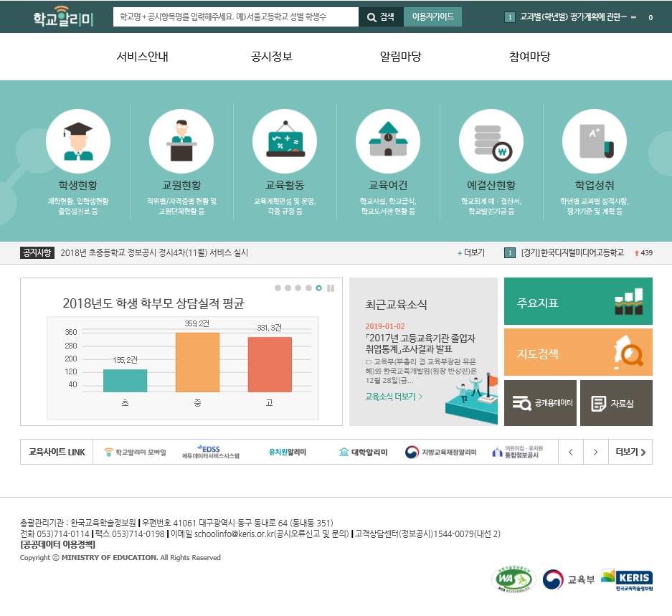Select the third slideshow indicator dot

(298, 288)
